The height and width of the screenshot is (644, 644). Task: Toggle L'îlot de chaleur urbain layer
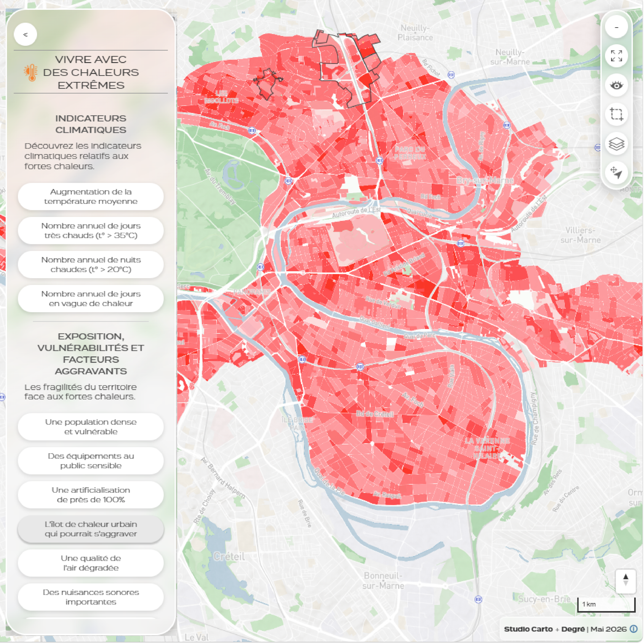tap(91, 529)
